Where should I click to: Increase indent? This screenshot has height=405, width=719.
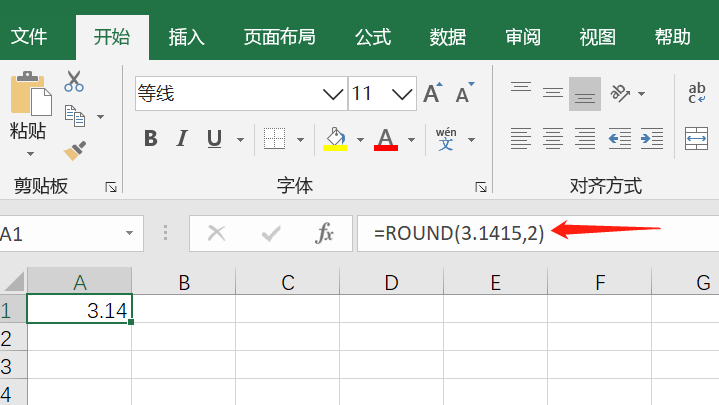pyautogui.click(x=652, y=139)
